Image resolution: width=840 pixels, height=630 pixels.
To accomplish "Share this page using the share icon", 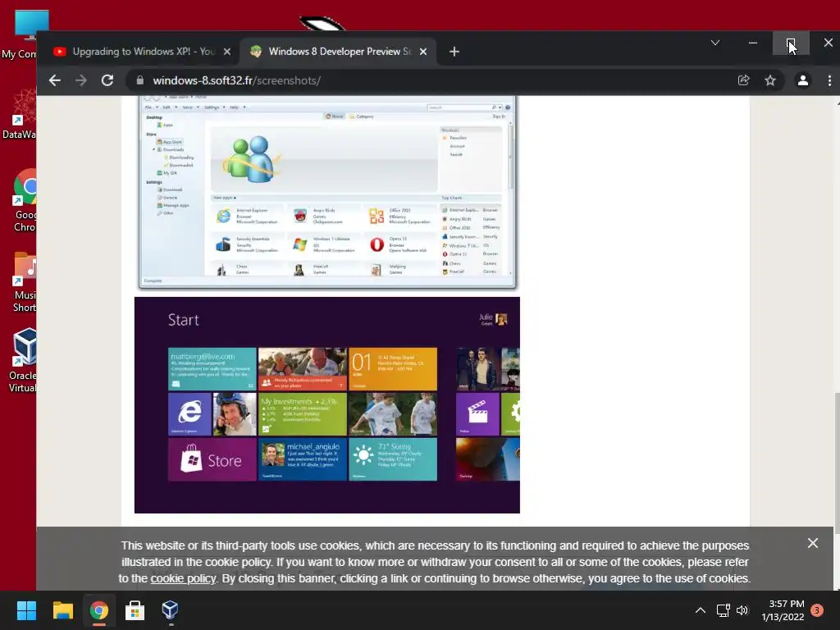I will click(x=743, y=80).
